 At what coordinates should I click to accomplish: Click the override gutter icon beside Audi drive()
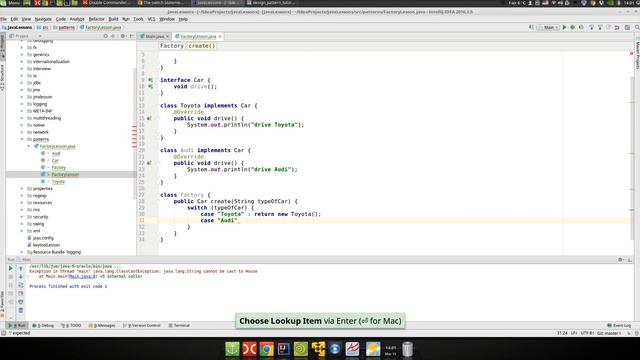149,163
